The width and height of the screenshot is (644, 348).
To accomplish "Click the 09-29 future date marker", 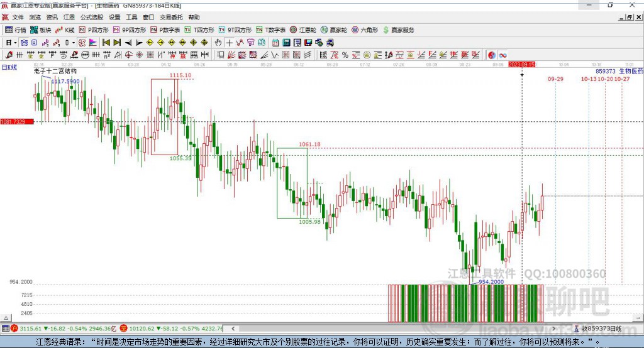I will click(555, 79).
